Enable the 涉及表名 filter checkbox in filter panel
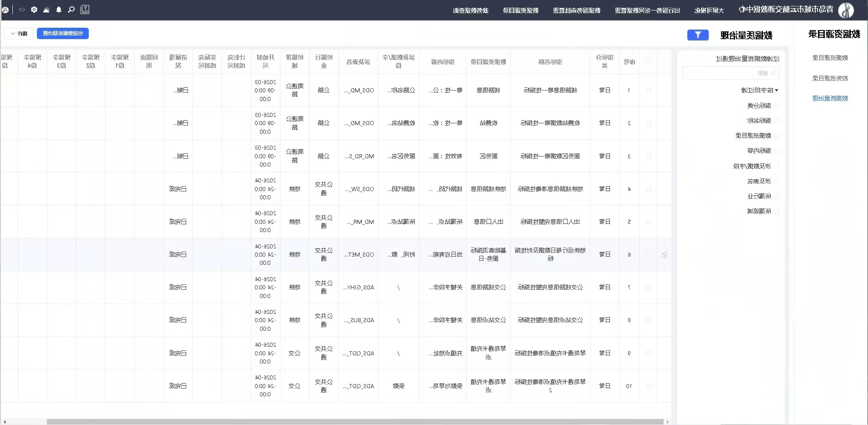This screenshot has width=868, height=425. pos(777,181)
